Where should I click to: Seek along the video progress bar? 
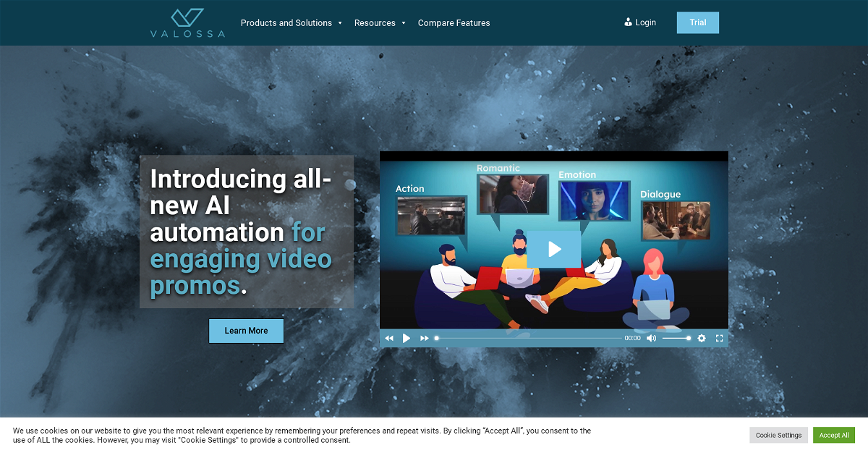tap(529, 338)
